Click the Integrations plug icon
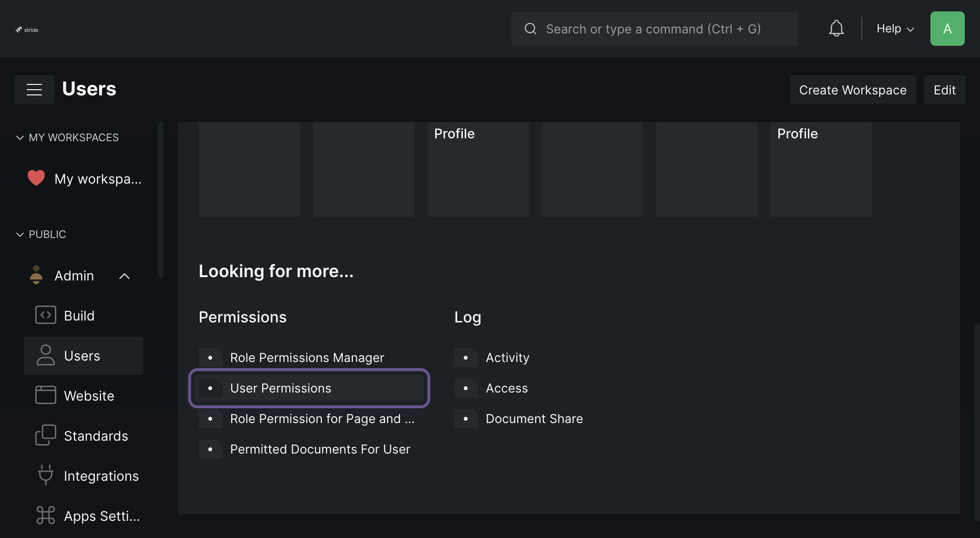980x538 pixels. 46,475
